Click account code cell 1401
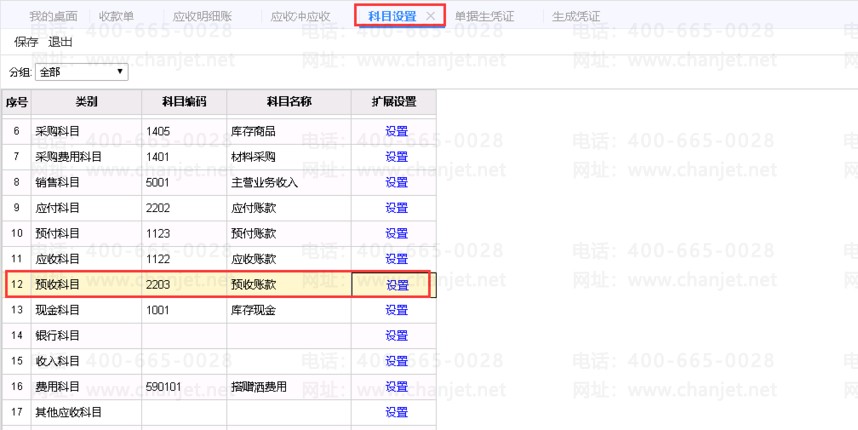This screenshot has height=430, width=858. click(184, 157)
